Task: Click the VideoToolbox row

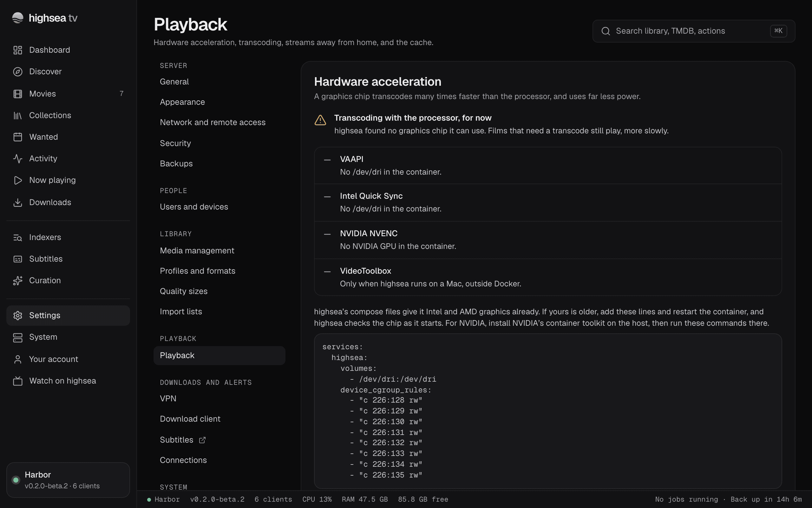Action: 548,277
